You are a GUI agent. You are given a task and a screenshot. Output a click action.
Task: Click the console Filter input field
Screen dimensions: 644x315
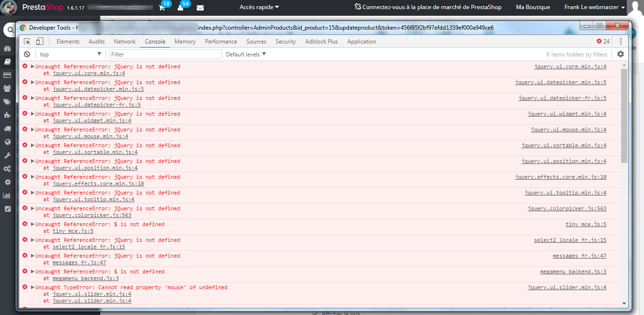point(166,54)
